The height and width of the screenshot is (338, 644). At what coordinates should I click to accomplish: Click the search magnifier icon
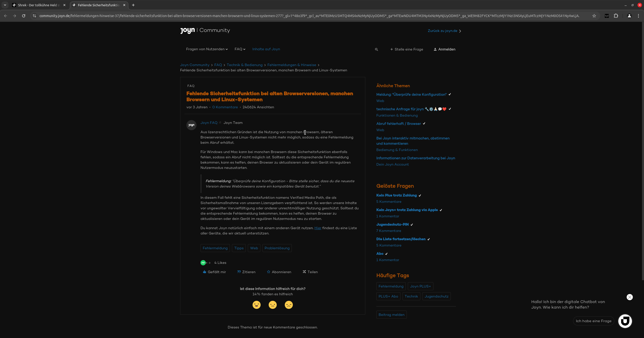(x=376, y=50)
